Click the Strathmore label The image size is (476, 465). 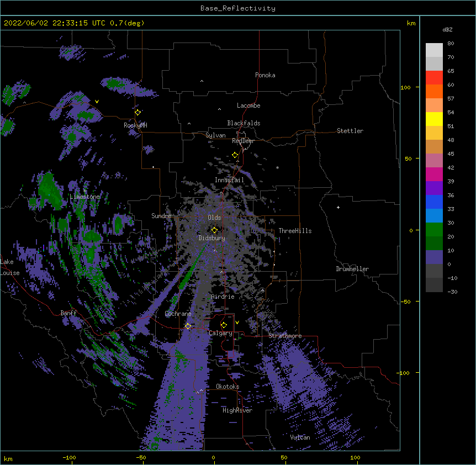pos(285,336)
